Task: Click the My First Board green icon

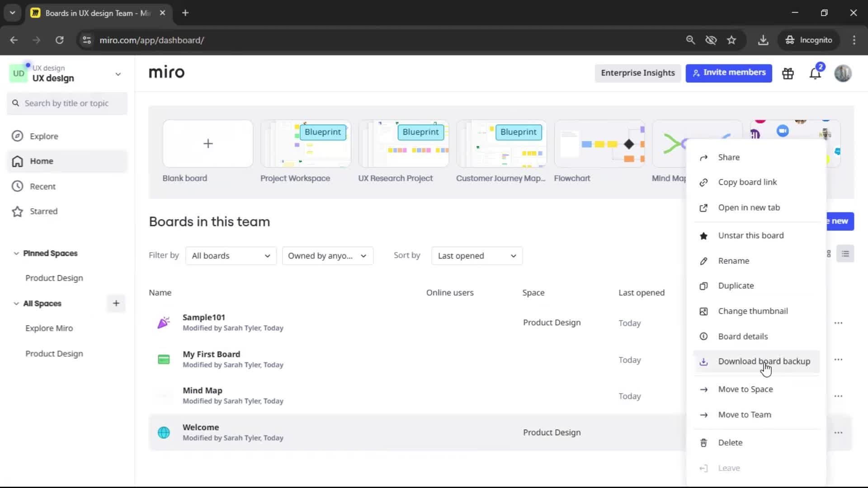Action: 164,360
